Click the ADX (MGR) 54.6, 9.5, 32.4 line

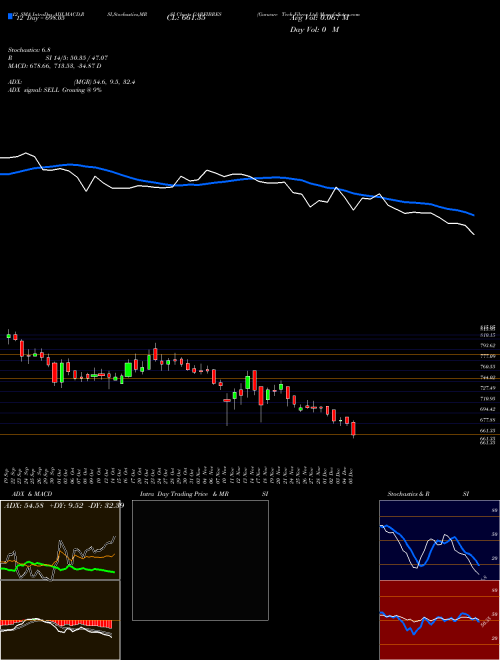(x=72, y=82)
